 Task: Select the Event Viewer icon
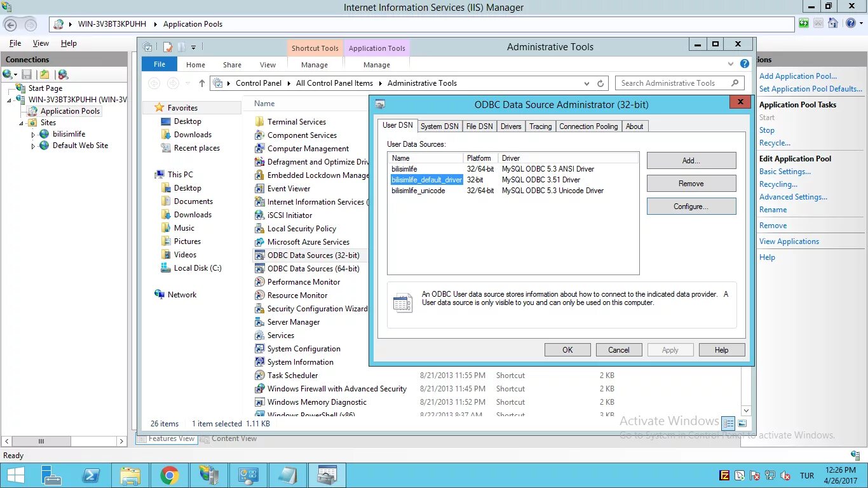pos(259,189)
